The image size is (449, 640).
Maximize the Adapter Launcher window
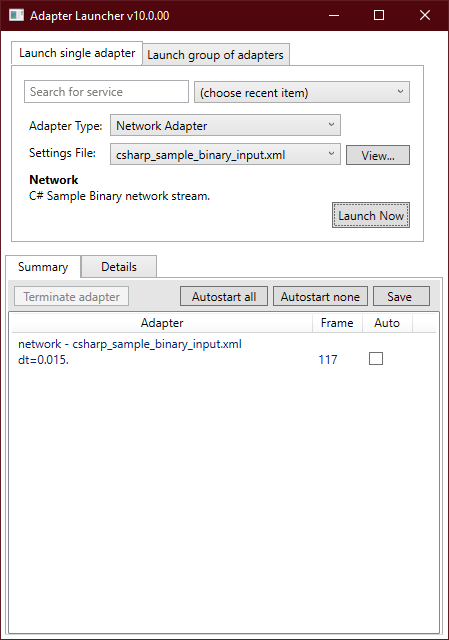(x=379, y=16)
